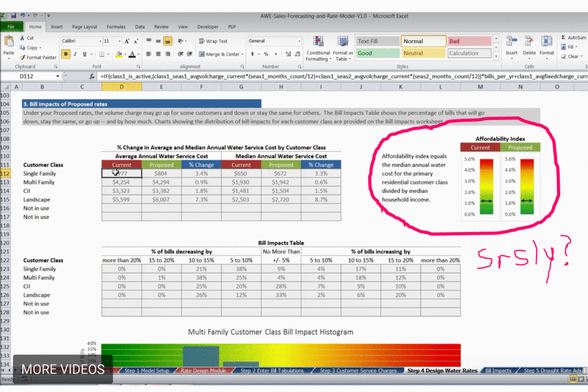Image resolution: width=588 pixels, height=392 pixels.
Task: Select cell E112 showing $804
Action: click(161, 173)
